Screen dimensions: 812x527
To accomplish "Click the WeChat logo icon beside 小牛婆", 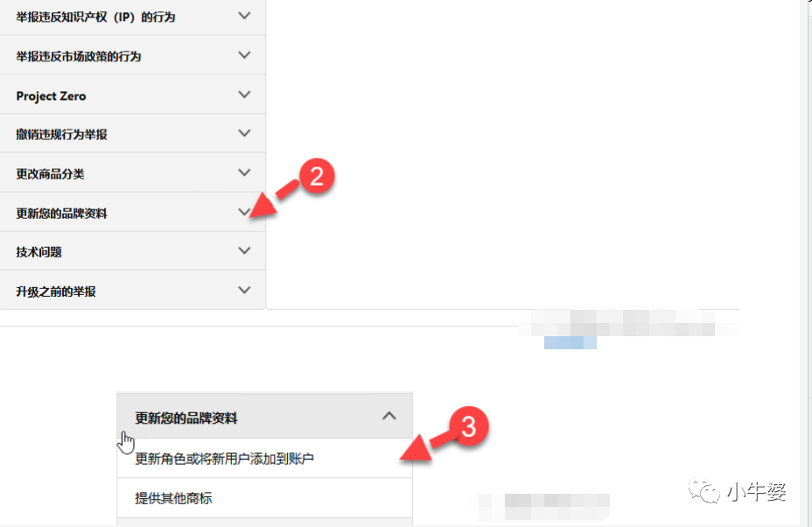I will (x=704, y=491).
